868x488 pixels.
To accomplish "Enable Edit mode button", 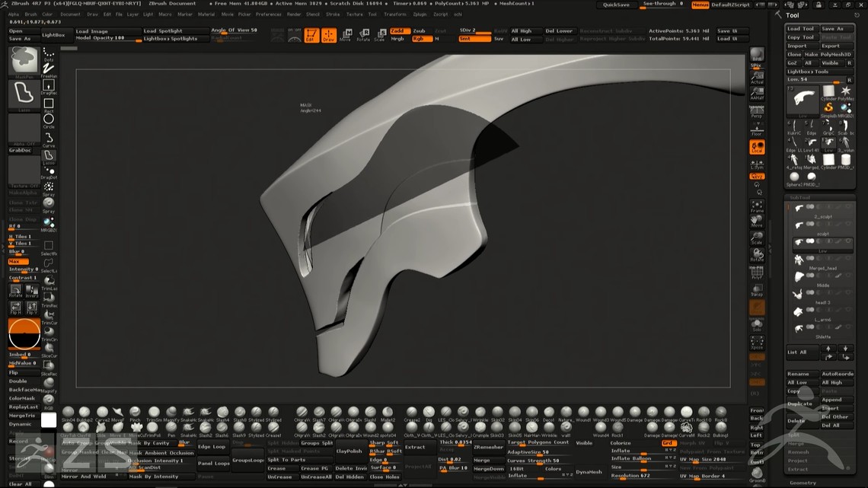I will 311,36.
